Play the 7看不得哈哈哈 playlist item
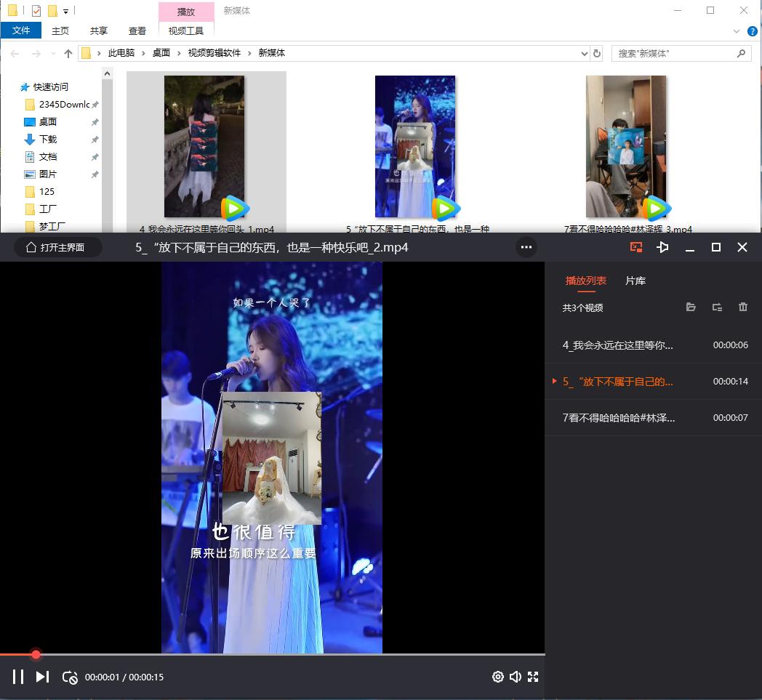The width and height of the screenshot is (762, 700). coord(618,418)
